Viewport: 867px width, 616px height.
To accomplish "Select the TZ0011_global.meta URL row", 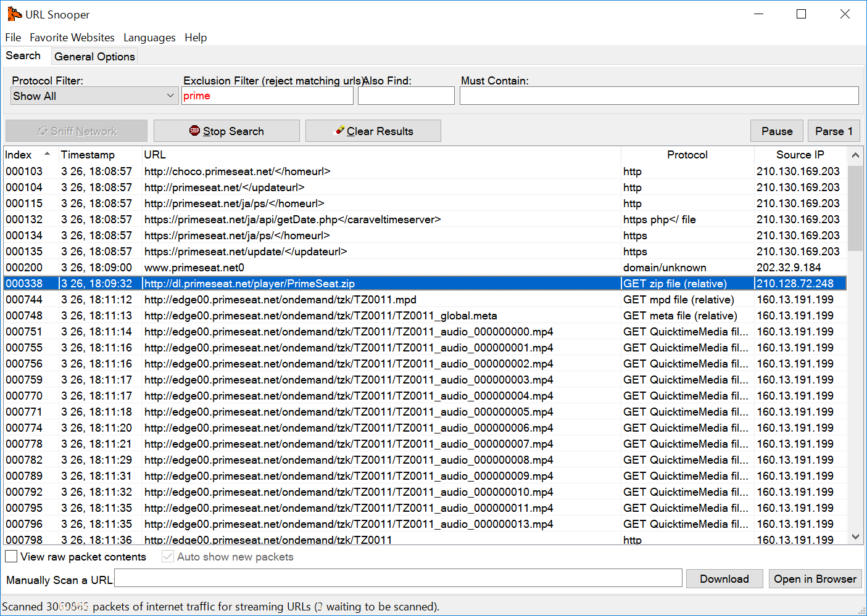I will [x=425, y=316].
